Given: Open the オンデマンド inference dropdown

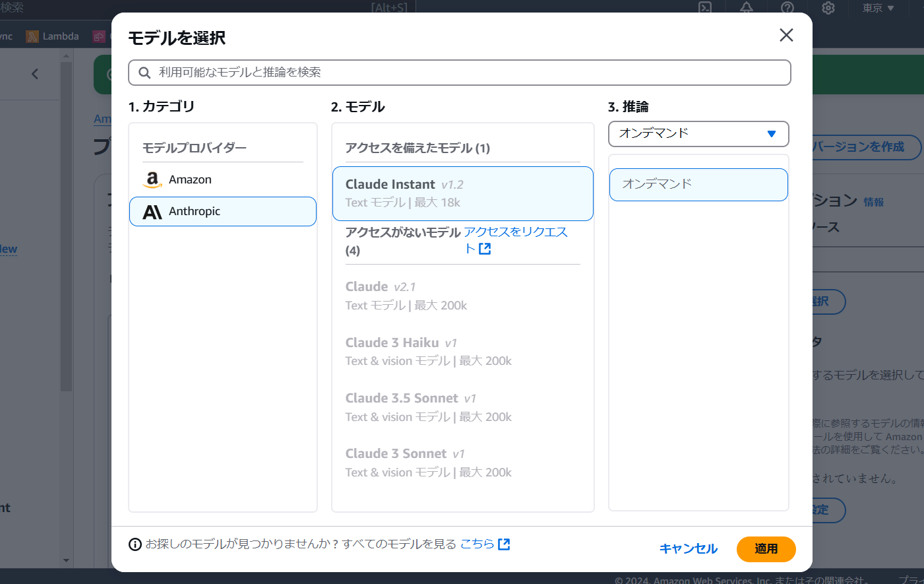Looking at the screenshot, I should [x=698, y=134].
